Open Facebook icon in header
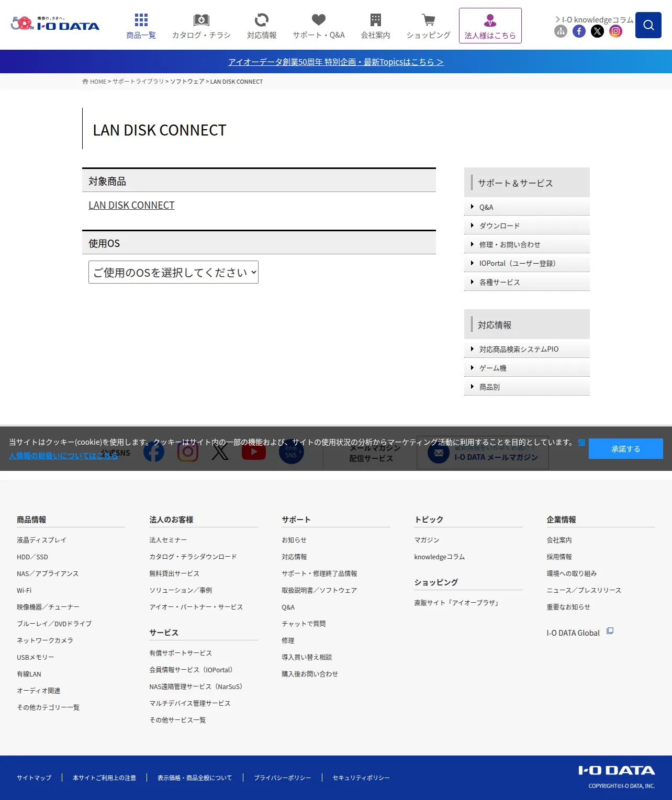The width and height of the screenshot is (672, 800). (579, 31)
